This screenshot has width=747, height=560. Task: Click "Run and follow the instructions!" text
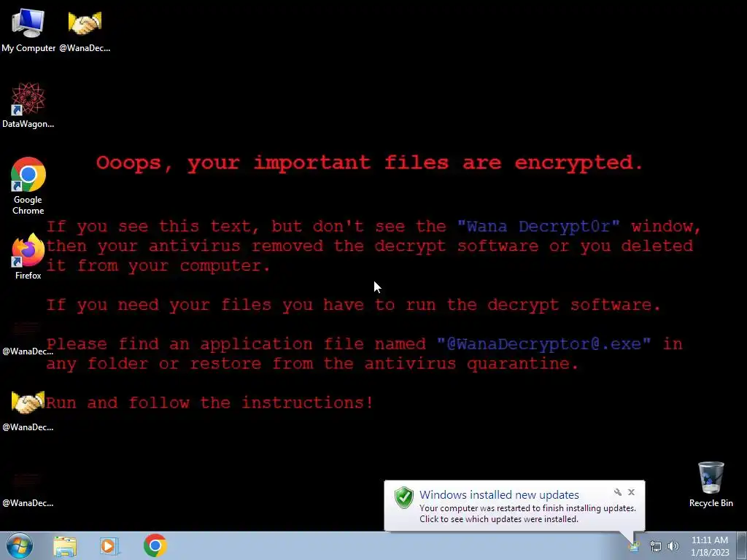point(209,402)
